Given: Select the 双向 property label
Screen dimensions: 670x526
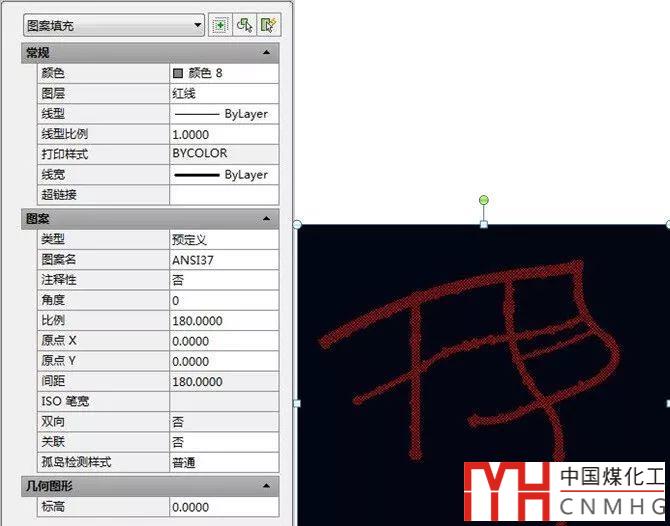Looking at the screenshot, I should click(53, 422).
